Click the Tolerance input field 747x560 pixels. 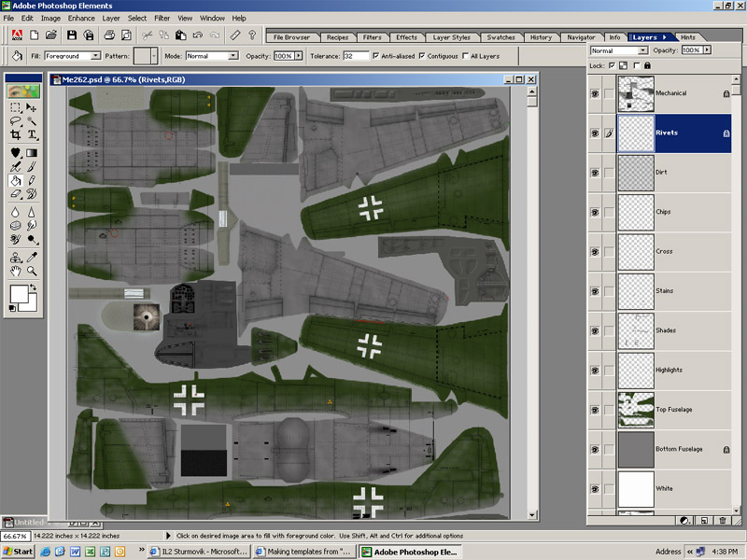[356, 56]
